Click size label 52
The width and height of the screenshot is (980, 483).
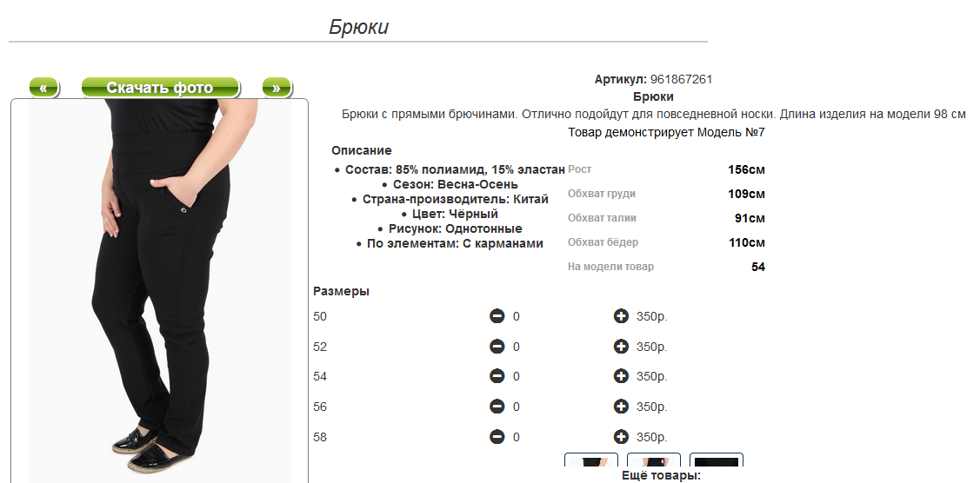tap(320, 347)
